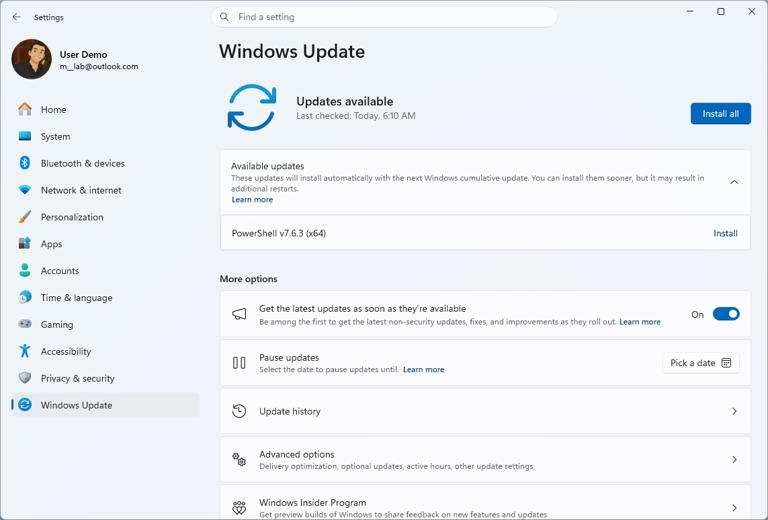This screenshot has width=768, height=520.
Task: Install PowerShell v7.6.3 update
Action: pos(725,234)
